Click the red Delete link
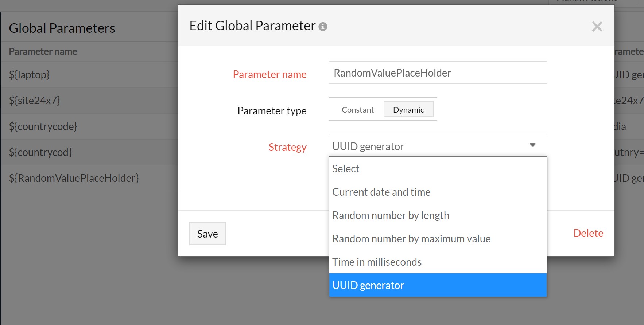 point(588,233)
